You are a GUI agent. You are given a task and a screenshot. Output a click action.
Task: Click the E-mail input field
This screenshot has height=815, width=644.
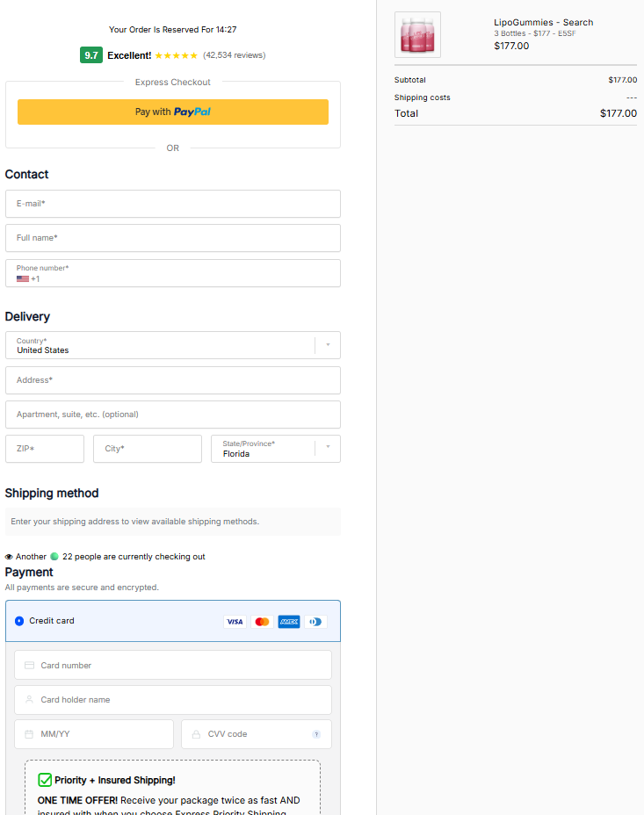pyautogui.click(x=172, y=203)
